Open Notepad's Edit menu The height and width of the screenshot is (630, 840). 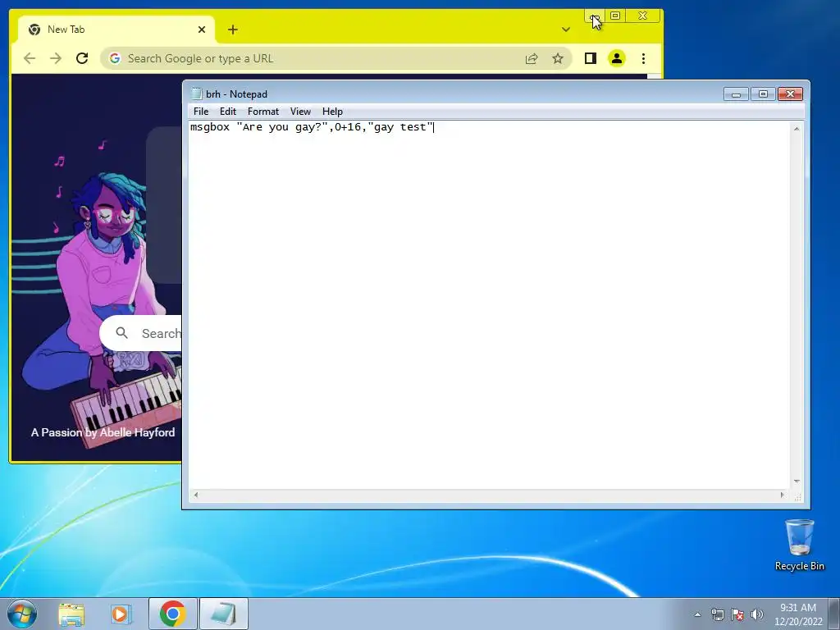pyautogui.click(x=228, y=112)
